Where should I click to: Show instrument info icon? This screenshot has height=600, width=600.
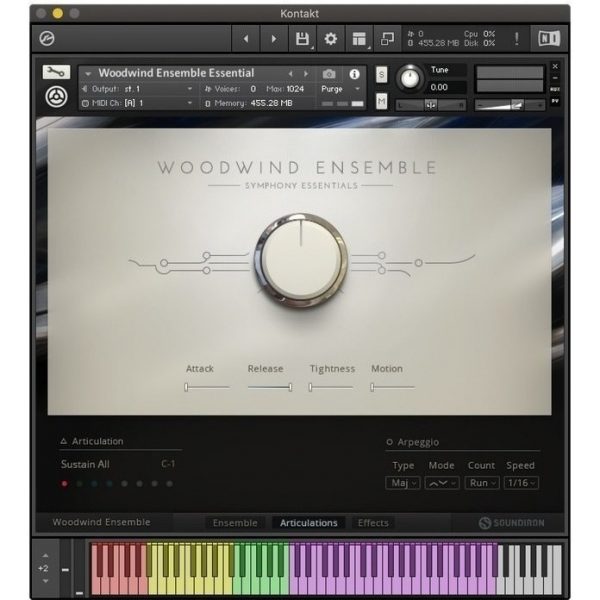(x=354, y=74)
